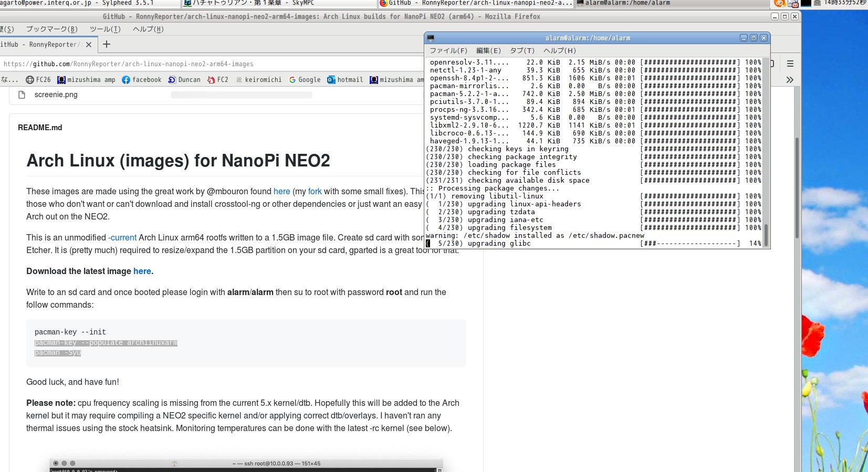Open the terminal 編集(E) menu
868x472 pixels.
488,51
